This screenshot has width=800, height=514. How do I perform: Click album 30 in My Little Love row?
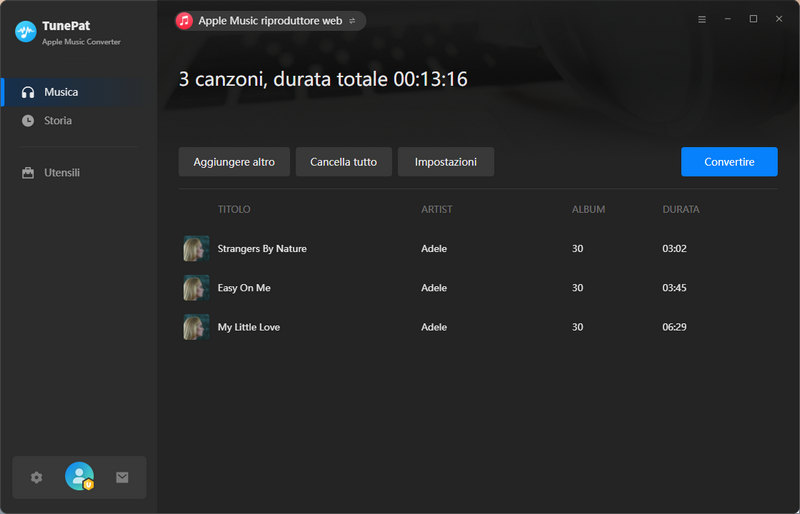pos(578,327)
